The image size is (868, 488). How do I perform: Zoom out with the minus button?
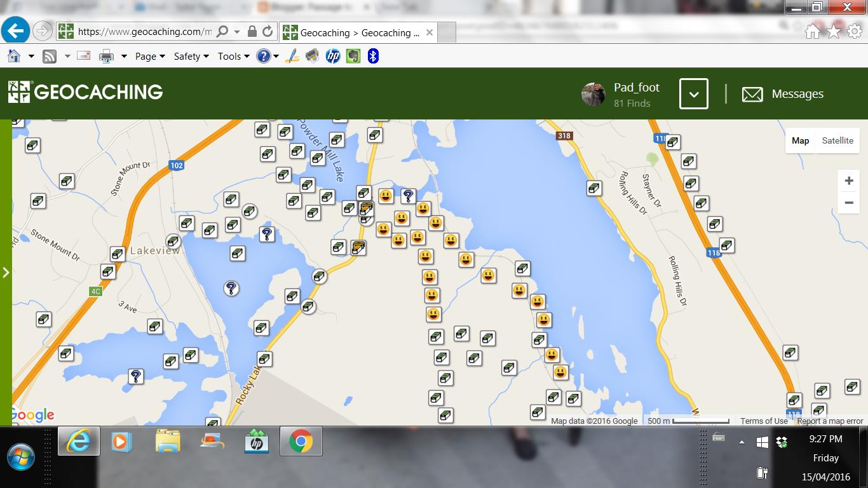click(x=849, y=203)
